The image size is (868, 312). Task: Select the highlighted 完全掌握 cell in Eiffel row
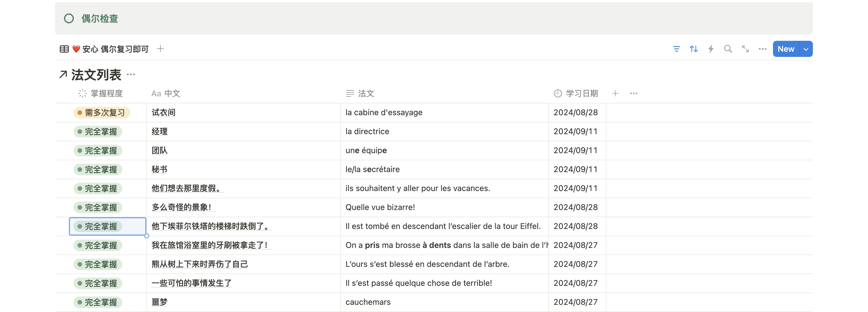point(107,226)
